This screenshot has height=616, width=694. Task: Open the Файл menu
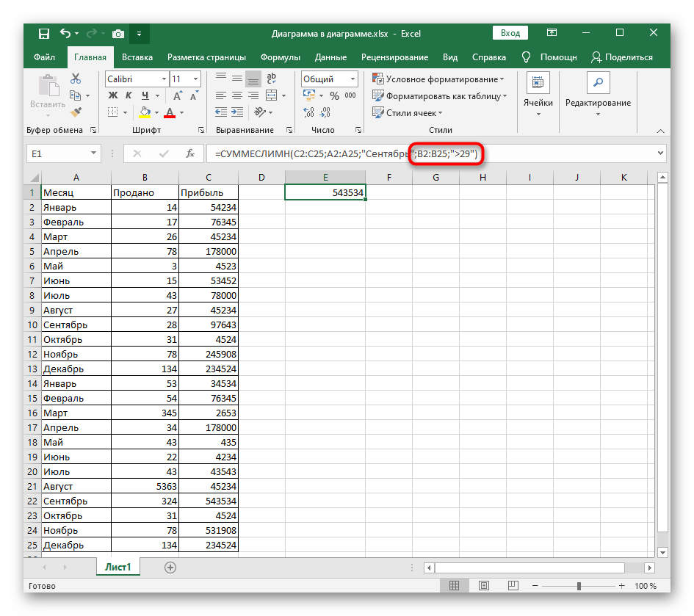click(x=44, y=57)
